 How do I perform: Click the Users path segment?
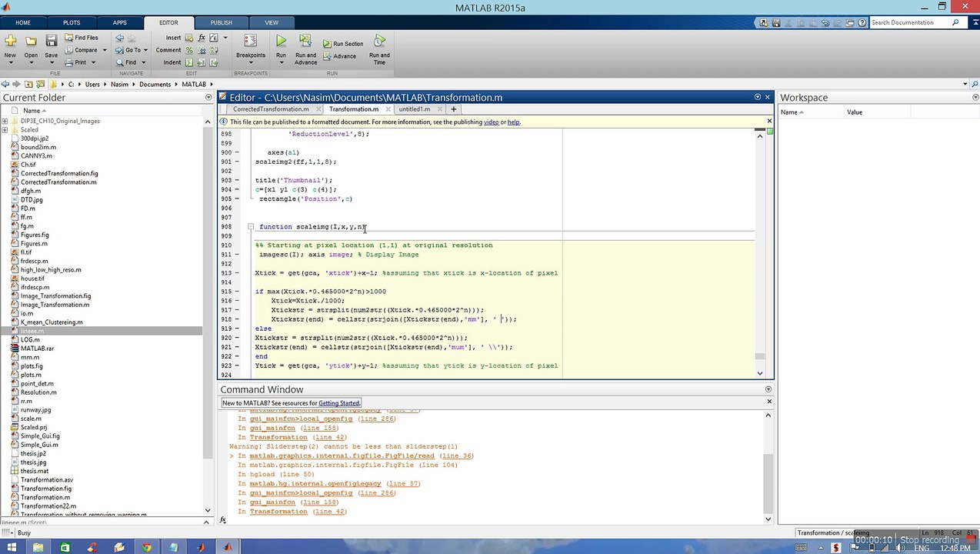(x=92, y=84)
